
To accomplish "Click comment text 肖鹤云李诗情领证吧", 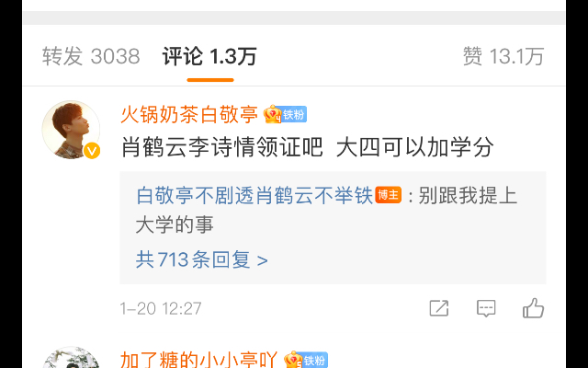I will click(222, 147).
